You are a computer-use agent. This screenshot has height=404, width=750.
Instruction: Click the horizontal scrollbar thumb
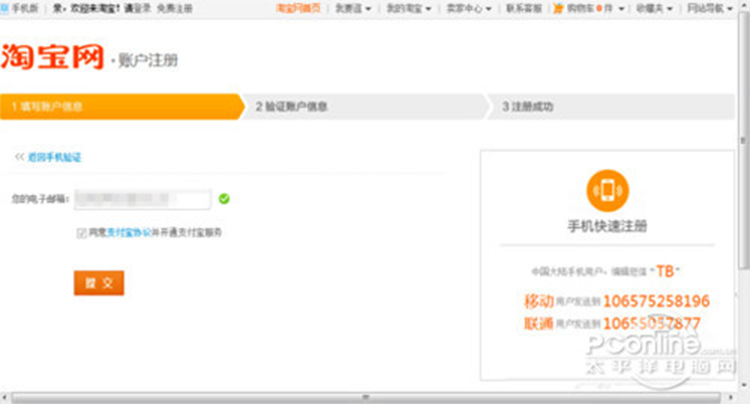366,398
